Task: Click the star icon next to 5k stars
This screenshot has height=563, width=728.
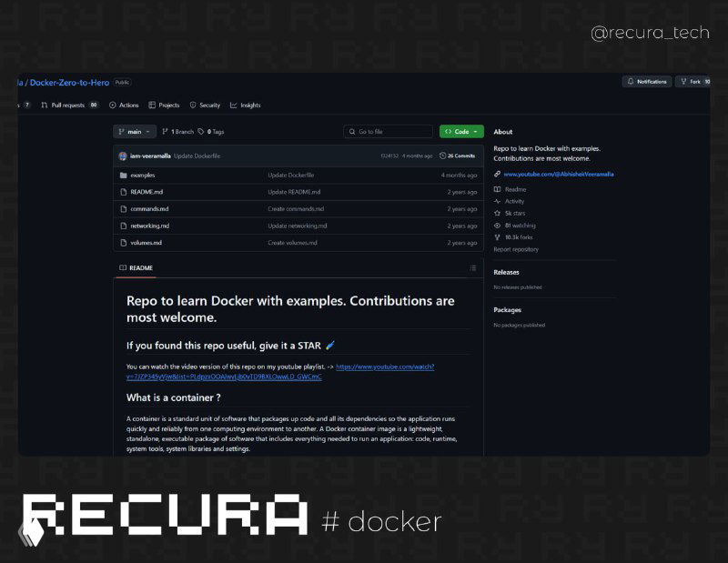Action: tap(496, 213)
